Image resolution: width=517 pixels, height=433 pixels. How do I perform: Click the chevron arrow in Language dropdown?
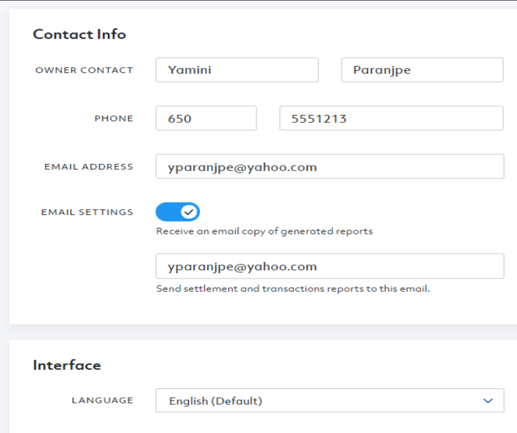pyautogui.click(x=488, y=401)
